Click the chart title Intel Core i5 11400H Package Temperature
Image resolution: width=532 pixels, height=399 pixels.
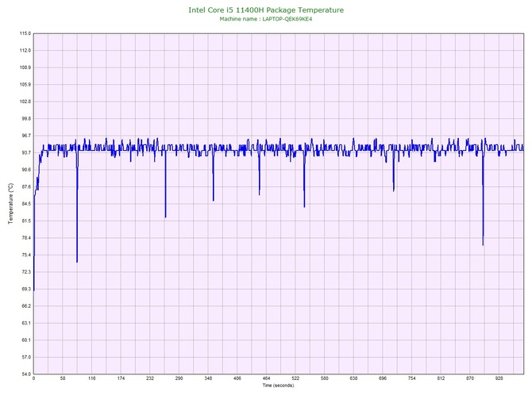click(x=266, y=10)
